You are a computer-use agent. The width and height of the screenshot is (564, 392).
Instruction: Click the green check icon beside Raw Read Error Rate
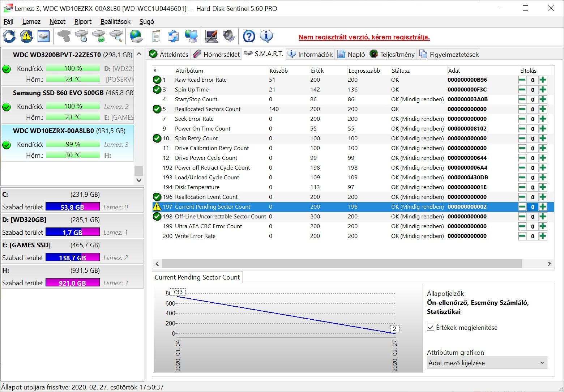pyautogui.click(x=157, y=80)
